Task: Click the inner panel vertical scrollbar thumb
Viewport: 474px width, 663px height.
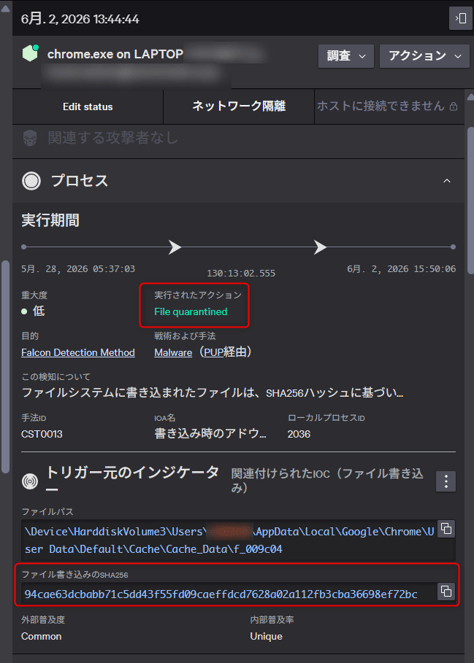Action: tap(470, 201)
